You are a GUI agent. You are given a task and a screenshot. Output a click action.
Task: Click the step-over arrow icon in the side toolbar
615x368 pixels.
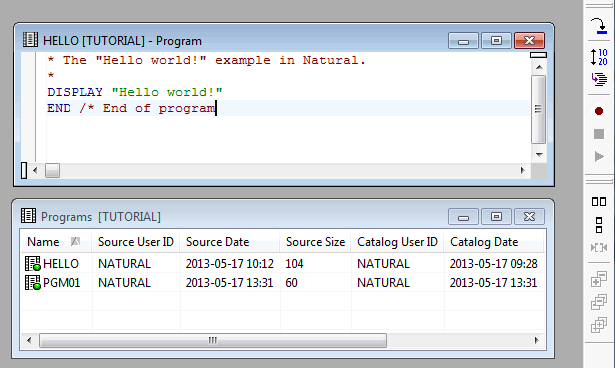click(599, 26)
